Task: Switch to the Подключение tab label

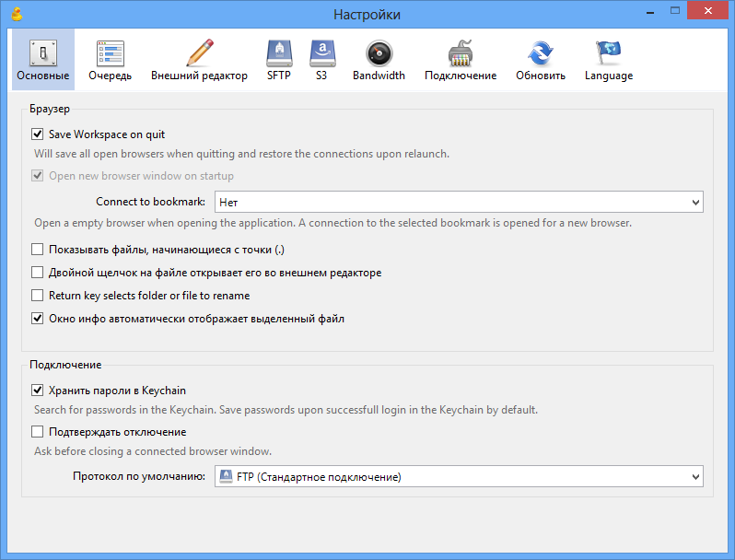Action: tap(461, 76)
